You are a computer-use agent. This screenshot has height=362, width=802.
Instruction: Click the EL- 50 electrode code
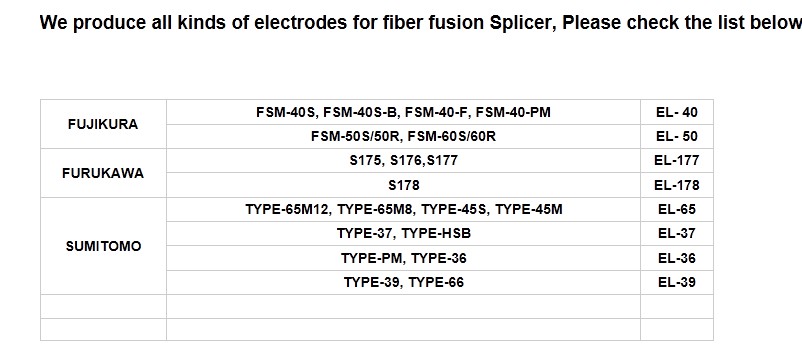point(677,137)
